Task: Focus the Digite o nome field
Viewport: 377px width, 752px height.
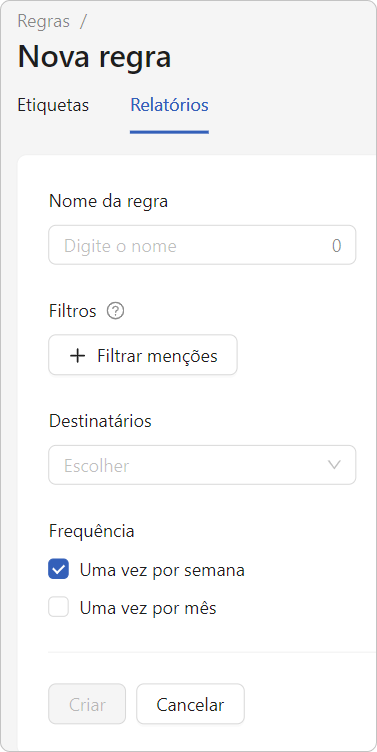Action: (202, 245)
